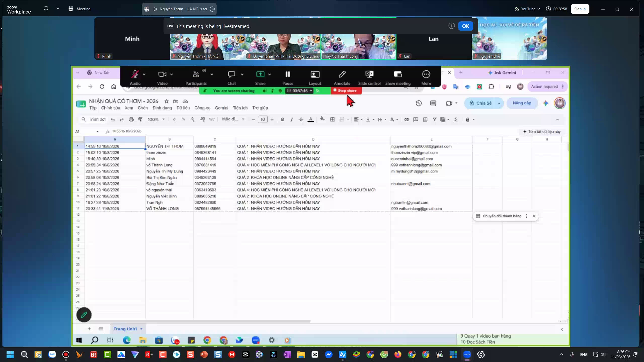
Task: Open the Chat bubble icon
Action: [231, 77]
